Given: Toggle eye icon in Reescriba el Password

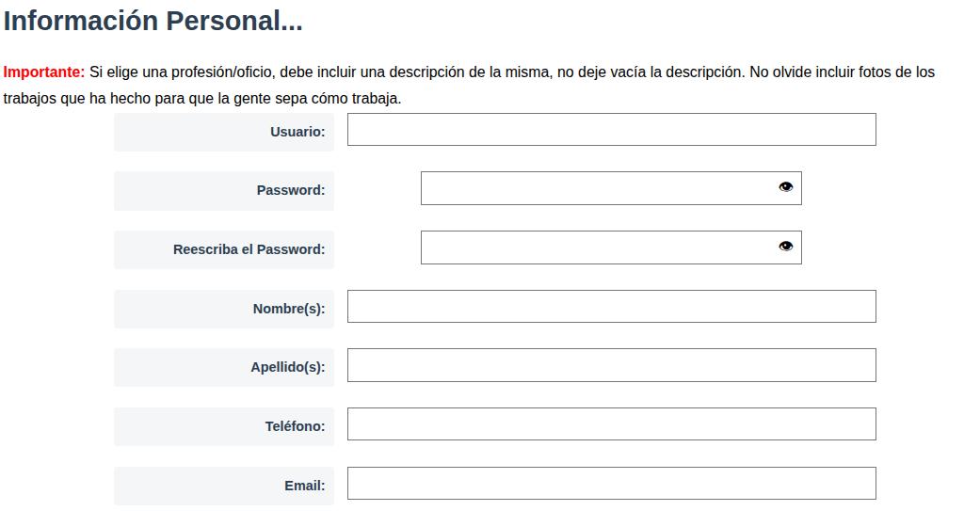Looking at the screenshot, I should coord(786,247).
